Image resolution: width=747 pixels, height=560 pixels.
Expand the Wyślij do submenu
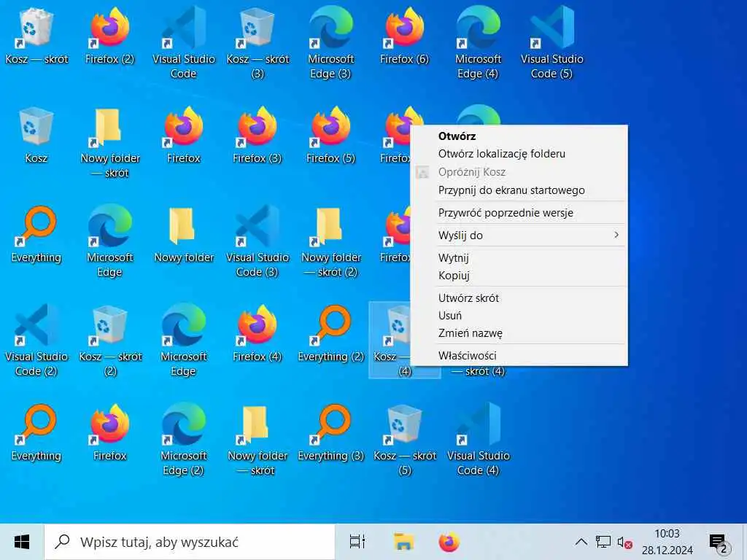(x=519, y=236)
